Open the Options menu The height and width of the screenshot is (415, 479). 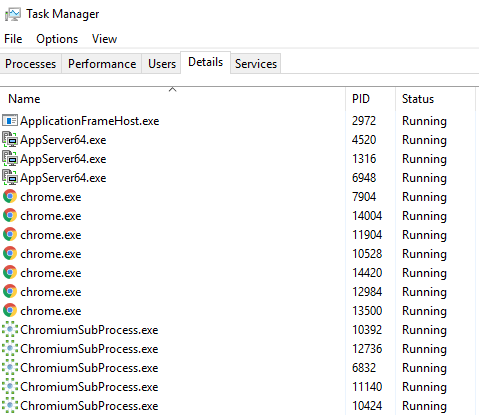(x=57, y=39)
